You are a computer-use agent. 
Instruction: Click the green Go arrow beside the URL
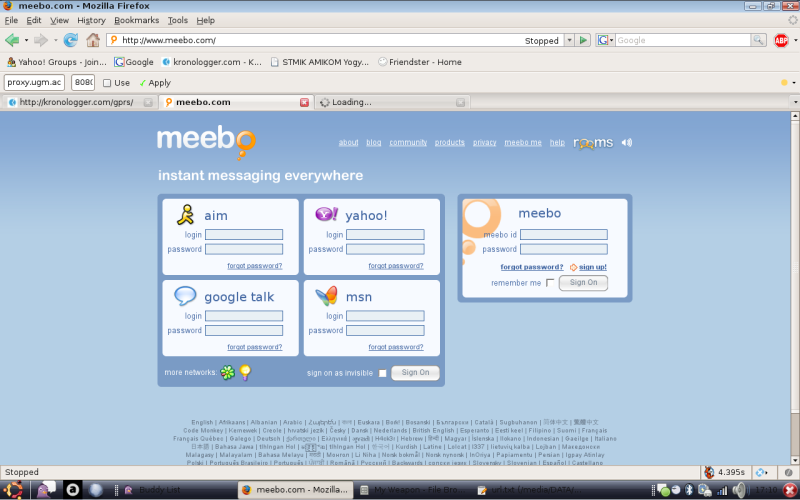coord(583,40)
